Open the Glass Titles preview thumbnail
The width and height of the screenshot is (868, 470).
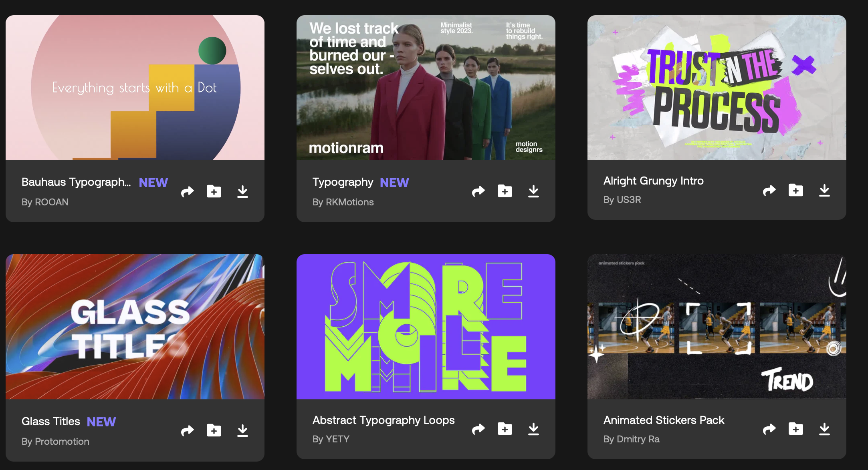pyautogui.click(x=135, y=326)
